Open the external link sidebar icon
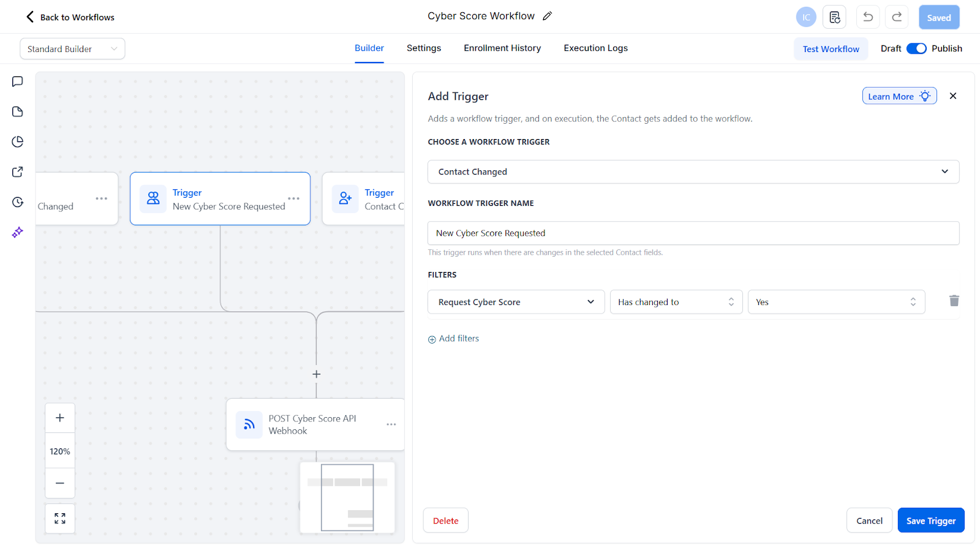980x550 pixels. tap(18, 171)
